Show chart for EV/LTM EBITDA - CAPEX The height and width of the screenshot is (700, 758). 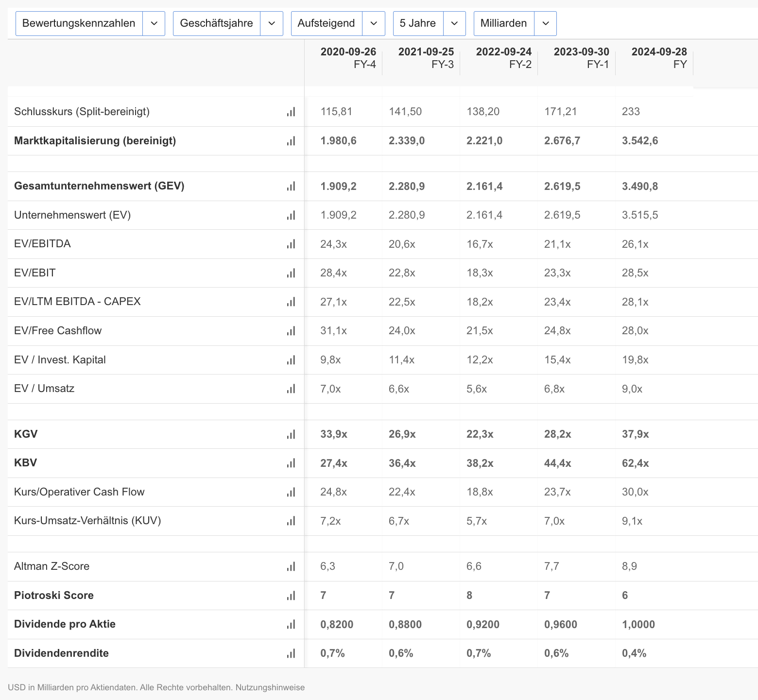pyautogui.click(x=291, y=302)
